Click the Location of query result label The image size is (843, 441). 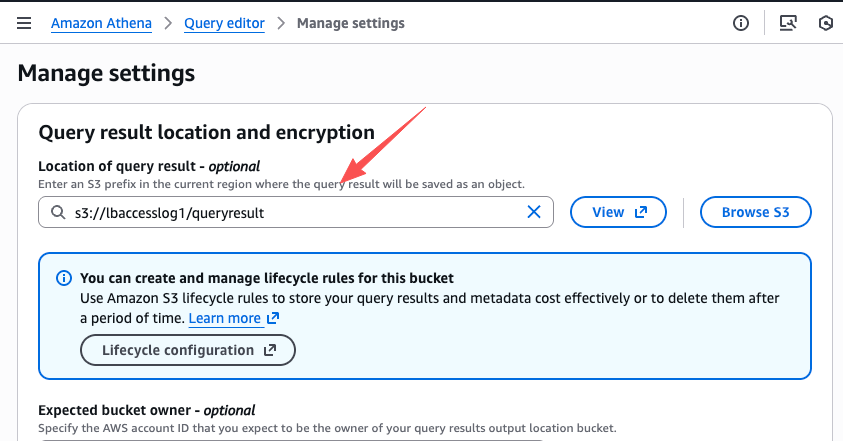[x=149, y=166]
